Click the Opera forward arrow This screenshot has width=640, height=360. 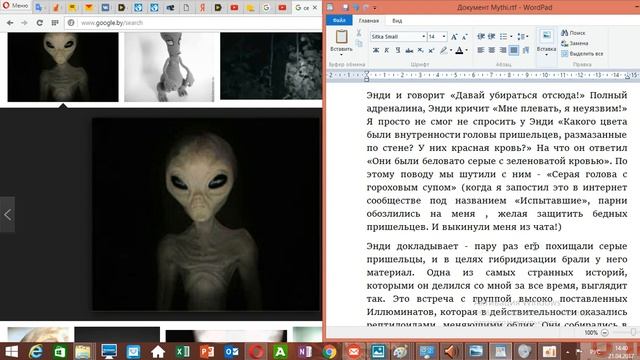tap(24, 23)
